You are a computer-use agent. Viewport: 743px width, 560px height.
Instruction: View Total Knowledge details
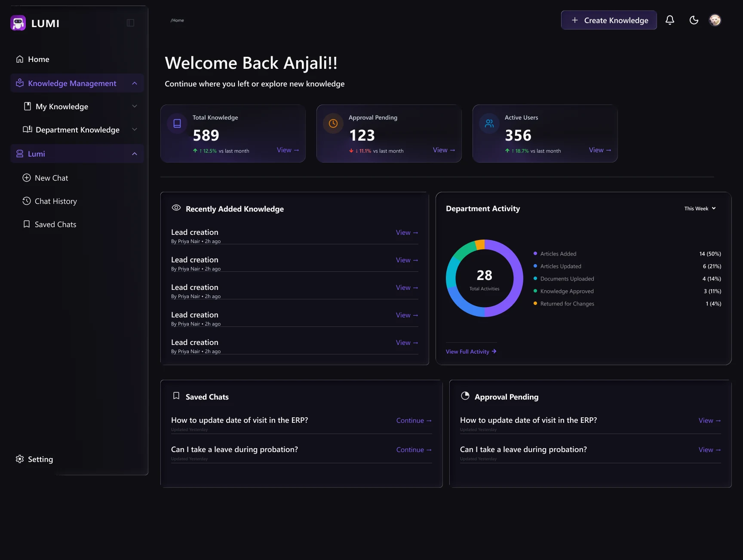[288, 150]
